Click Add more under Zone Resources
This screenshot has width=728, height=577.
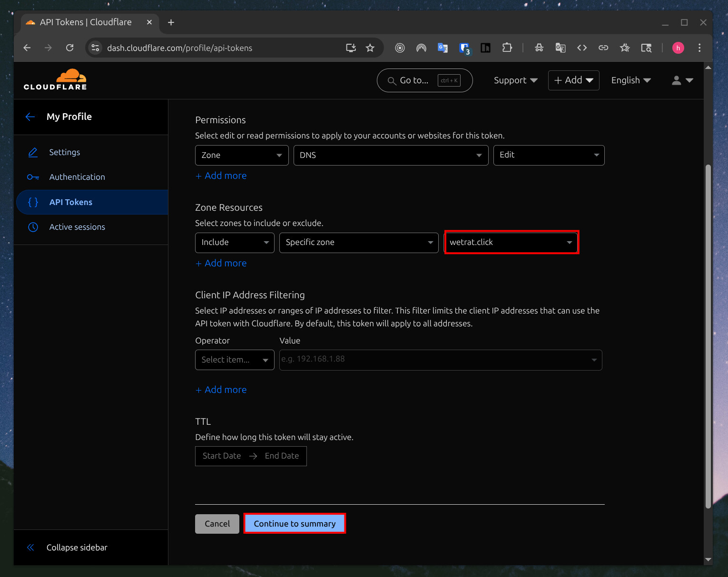221,263
